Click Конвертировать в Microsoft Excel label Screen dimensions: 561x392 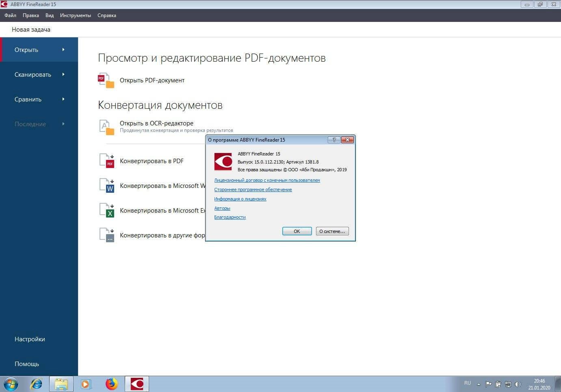(162, 210)
